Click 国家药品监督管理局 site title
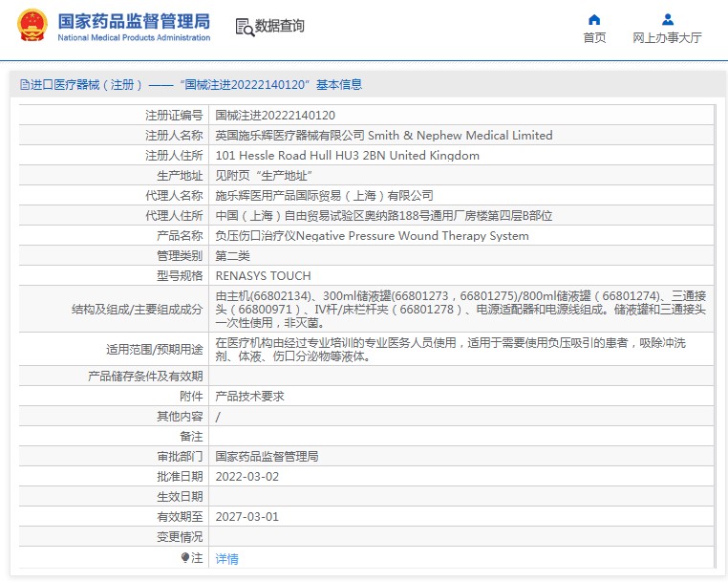Image resolution: width=728 pixels, height=582 pixels. [134, 21]
